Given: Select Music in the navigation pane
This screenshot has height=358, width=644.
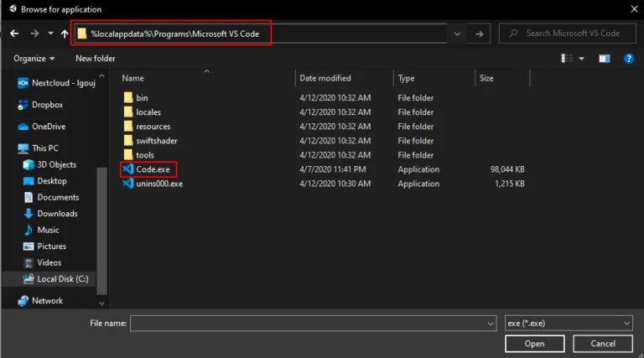Looking at the screenshot, I should coord(41,230).
